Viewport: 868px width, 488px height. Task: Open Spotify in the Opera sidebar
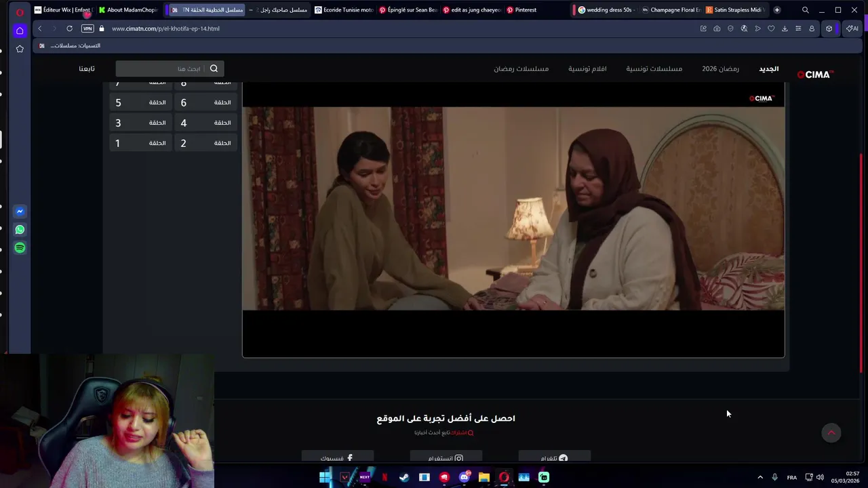click(20, 248)
